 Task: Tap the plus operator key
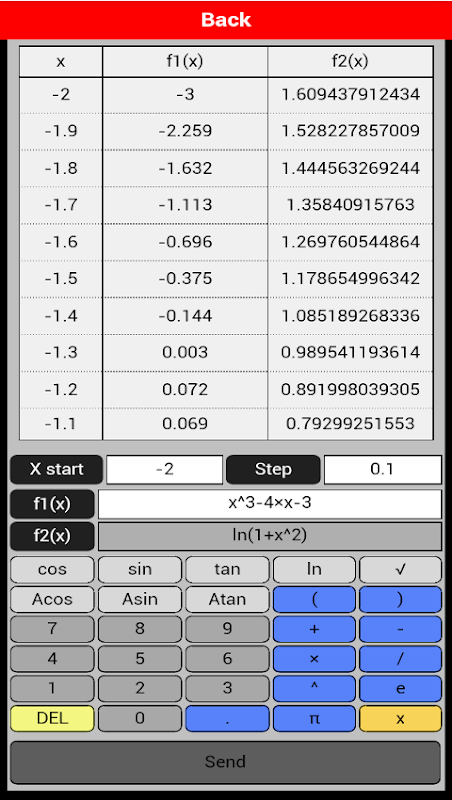click(x=314, y=629)
